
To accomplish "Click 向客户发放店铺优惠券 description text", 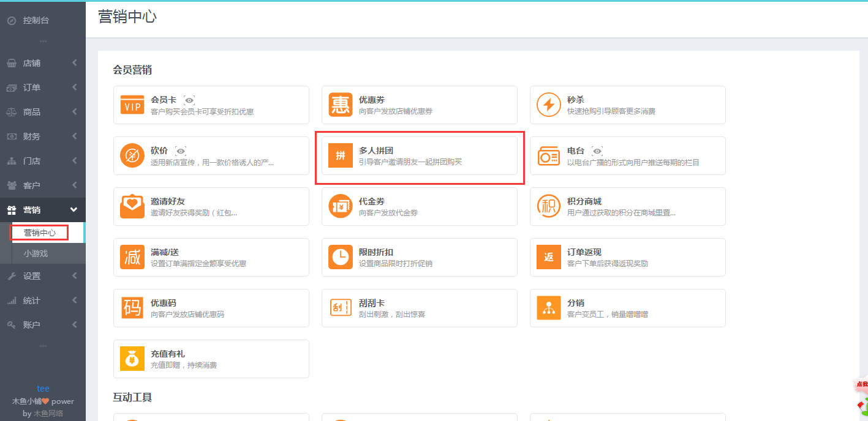I will (x=396, y=111).
